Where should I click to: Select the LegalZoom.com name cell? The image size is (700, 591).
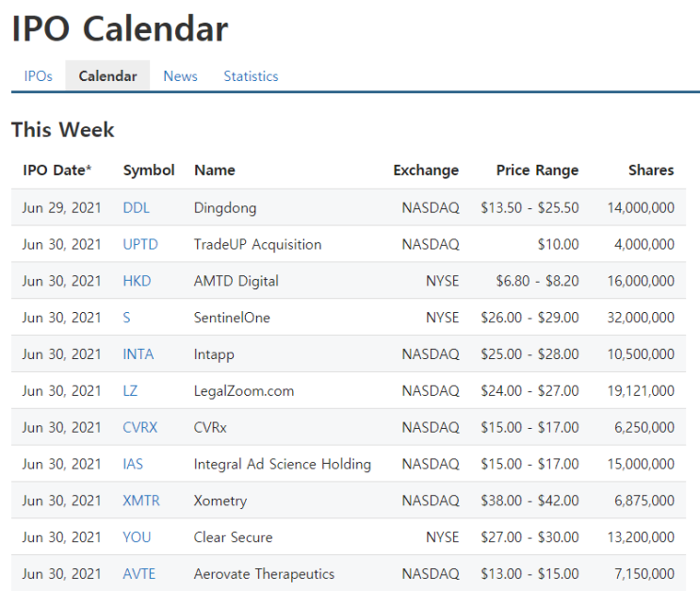click(x=244, y=391)
